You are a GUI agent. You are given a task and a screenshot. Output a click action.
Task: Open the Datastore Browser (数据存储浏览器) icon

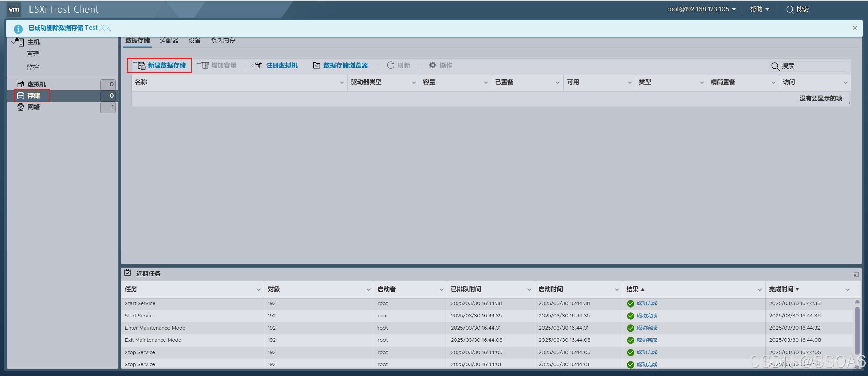pyautogui.click(x=316, y=65)
